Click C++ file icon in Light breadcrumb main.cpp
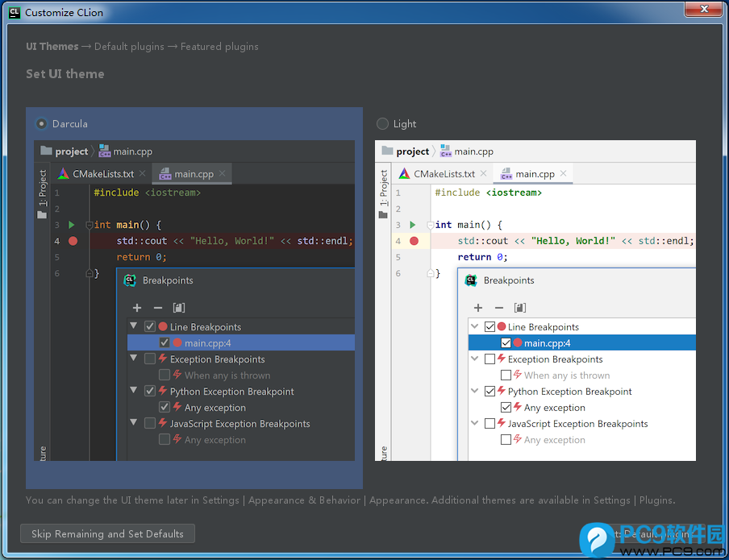 pos(446,151)
